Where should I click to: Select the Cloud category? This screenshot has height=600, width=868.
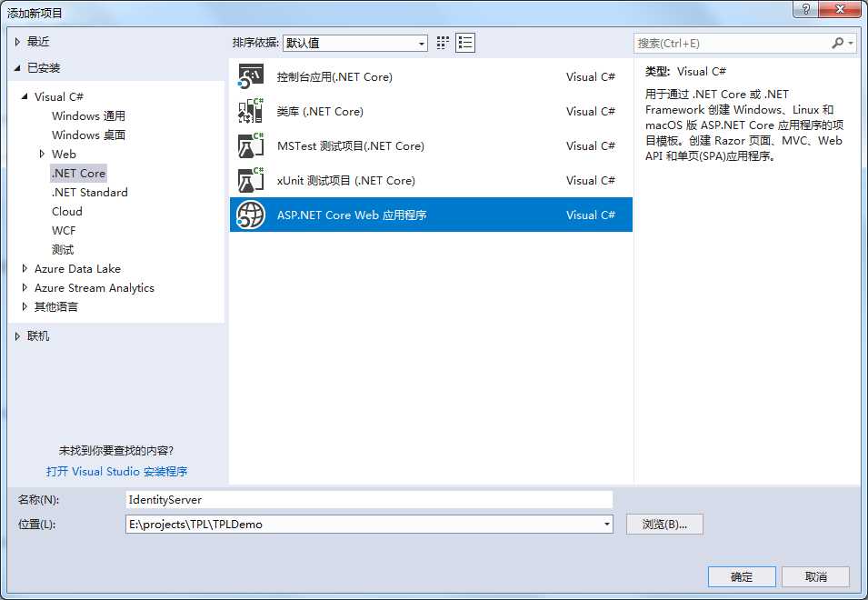point(67,212)
